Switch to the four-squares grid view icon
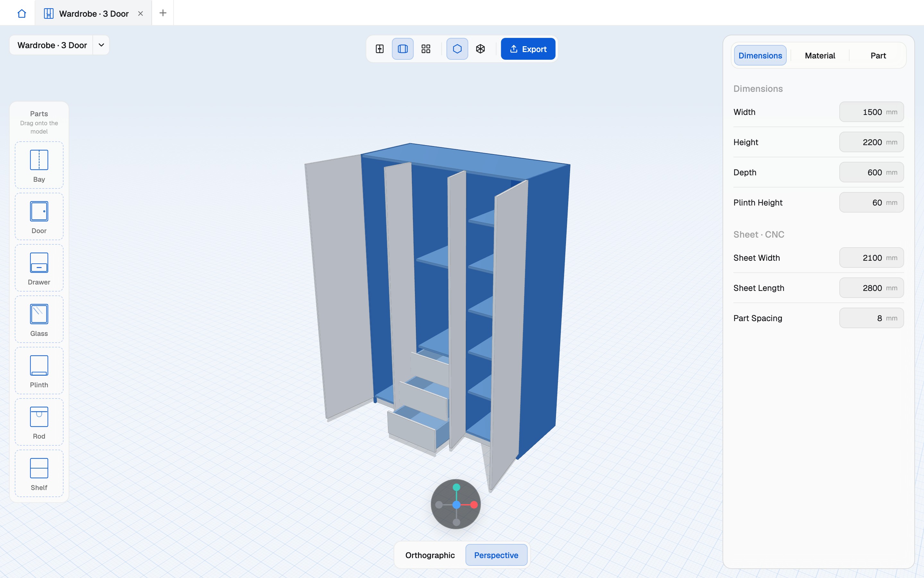The image size is (924, 578). point(426,49)
